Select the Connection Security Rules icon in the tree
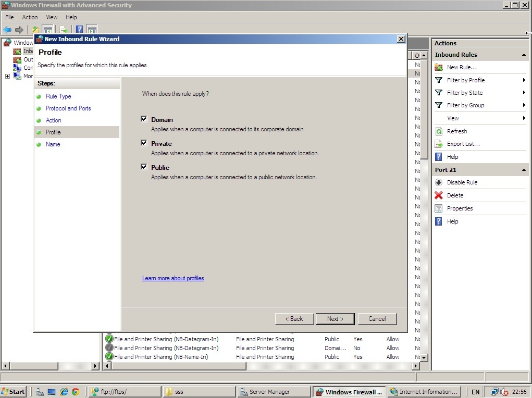The image size is (532, 398). pos(17,68)
